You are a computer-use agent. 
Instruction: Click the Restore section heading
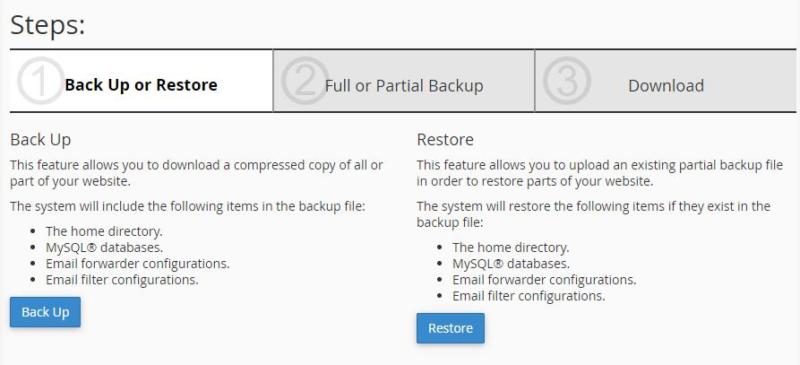[445, 140]
